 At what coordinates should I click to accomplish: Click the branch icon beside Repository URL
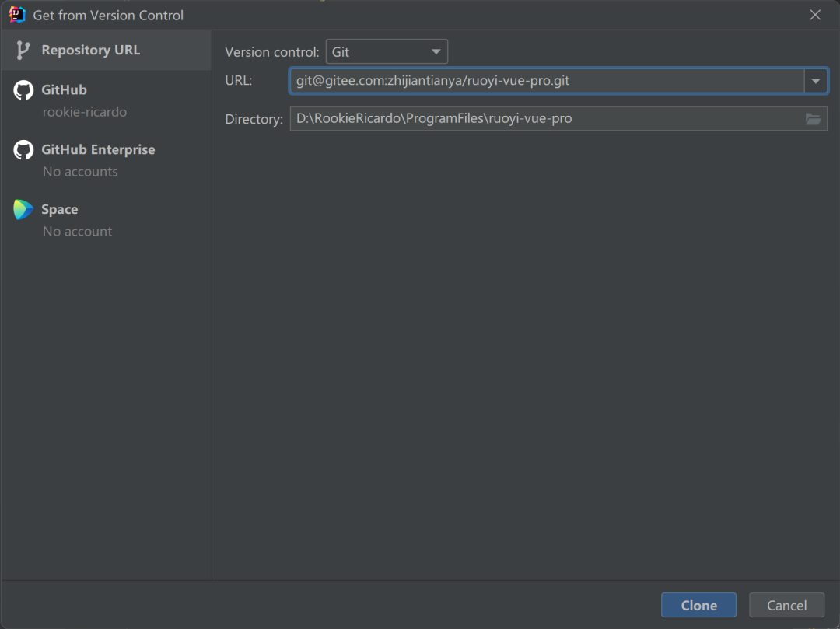[23, 50]
